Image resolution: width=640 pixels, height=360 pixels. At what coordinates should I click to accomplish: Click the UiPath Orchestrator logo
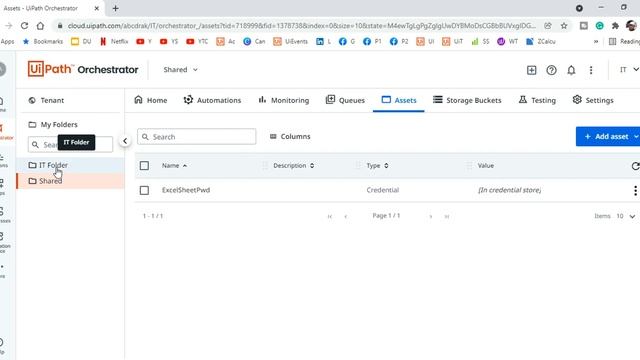pyautogui.click(x=83, y=69)
